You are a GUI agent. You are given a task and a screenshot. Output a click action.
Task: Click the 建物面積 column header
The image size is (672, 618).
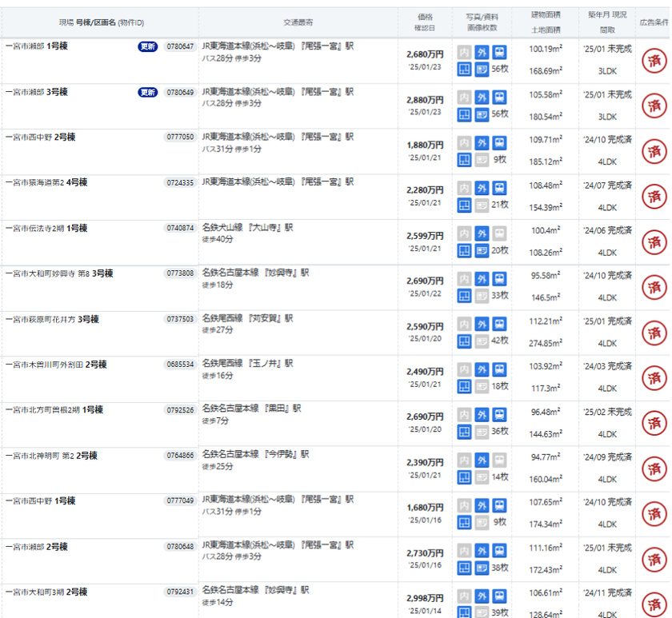[x=547, y=16]
